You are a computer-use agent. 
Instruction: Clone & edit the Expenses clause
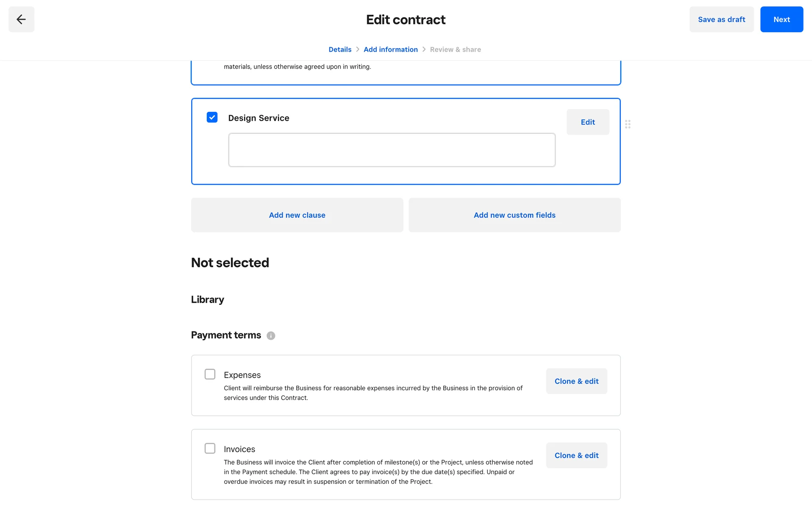(576, 381)
